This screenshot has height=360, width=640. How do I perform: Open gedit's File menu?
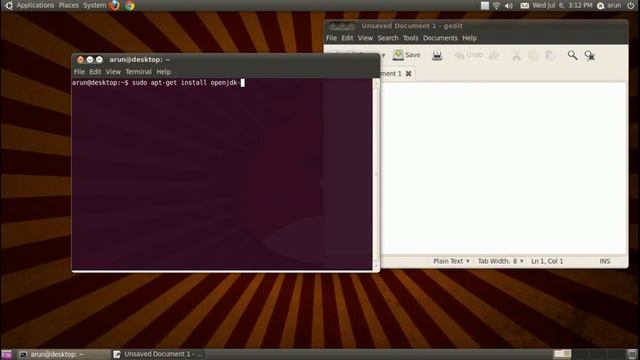click(331, 38)
